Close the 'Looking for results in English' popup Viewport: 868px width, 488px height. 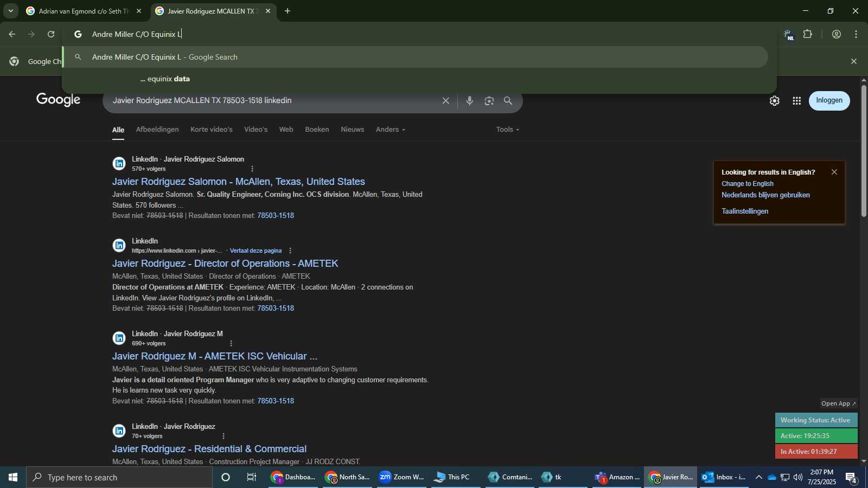click(x=834, y=172)
